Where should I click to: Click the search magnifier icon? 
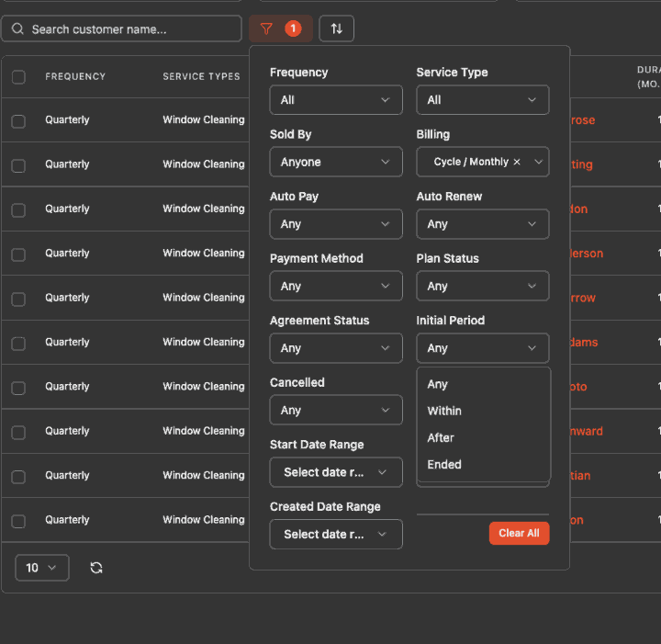17,28
